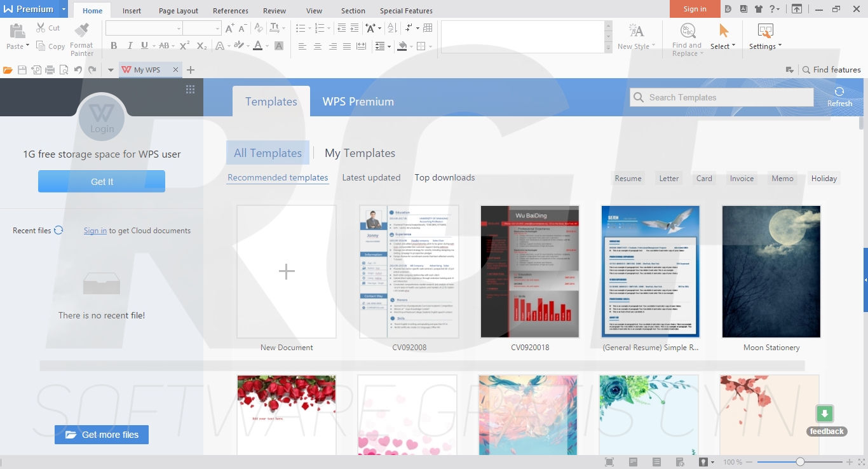This screenshot has width=868, height=469.
Task: Click the Print Preview icon
Action: coord(64,70)
